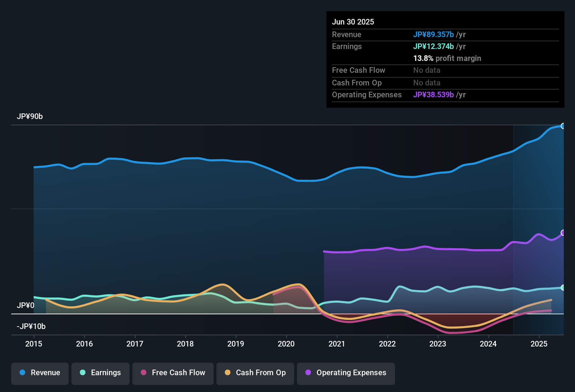Click the 2024 x-axis label
This screenshot has width=575, height=392.
[488, 344]
